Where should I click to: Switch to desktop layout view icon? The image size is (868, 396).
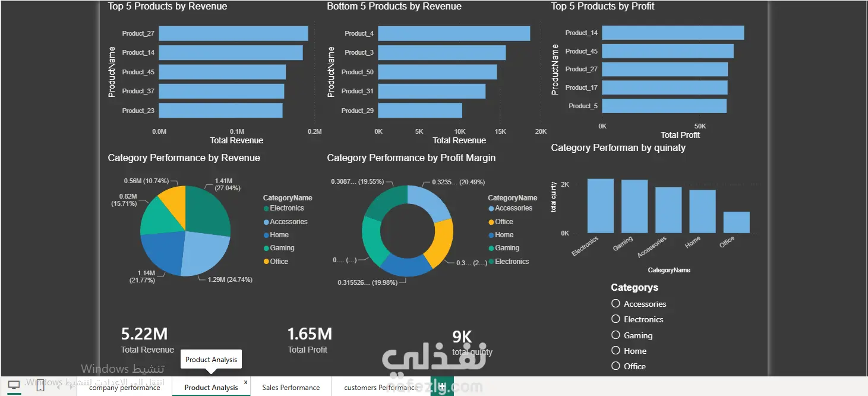coord(14,385)
